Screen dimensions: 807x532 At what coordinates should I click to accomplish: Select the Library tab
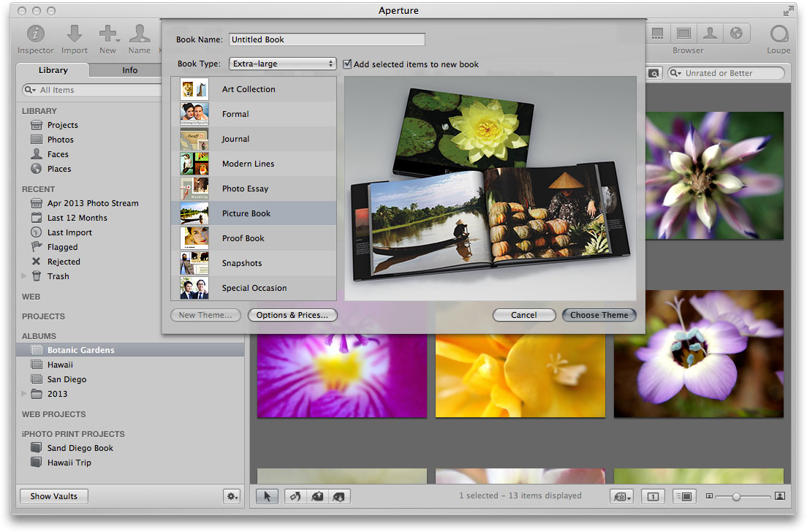(53, 70)
